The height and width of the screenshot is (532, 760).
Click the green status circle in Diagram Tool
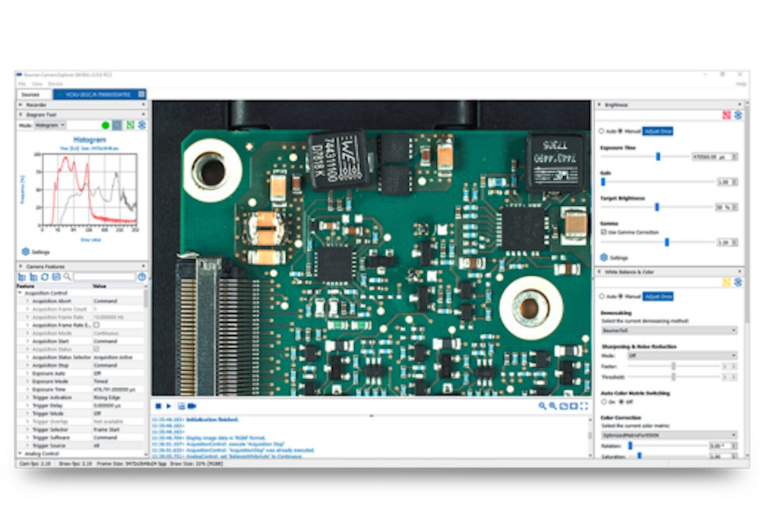pyautogui.click(x=105, y=125)
